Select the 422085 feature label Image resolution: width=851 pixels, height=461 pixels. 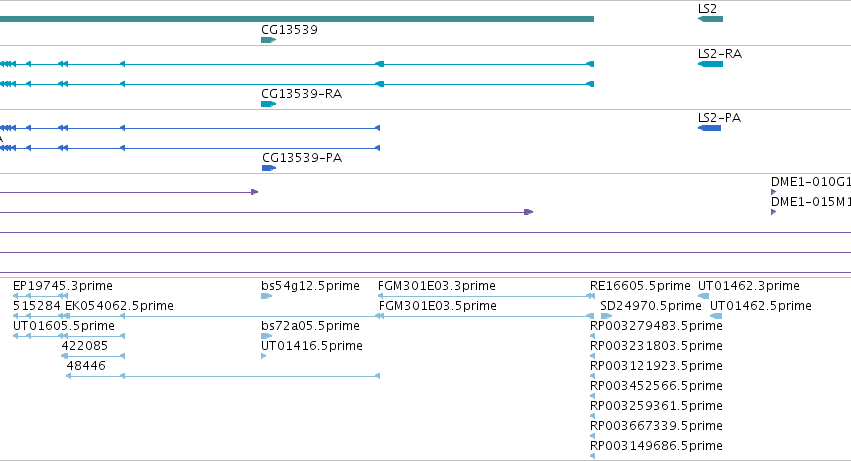point(85,346)
